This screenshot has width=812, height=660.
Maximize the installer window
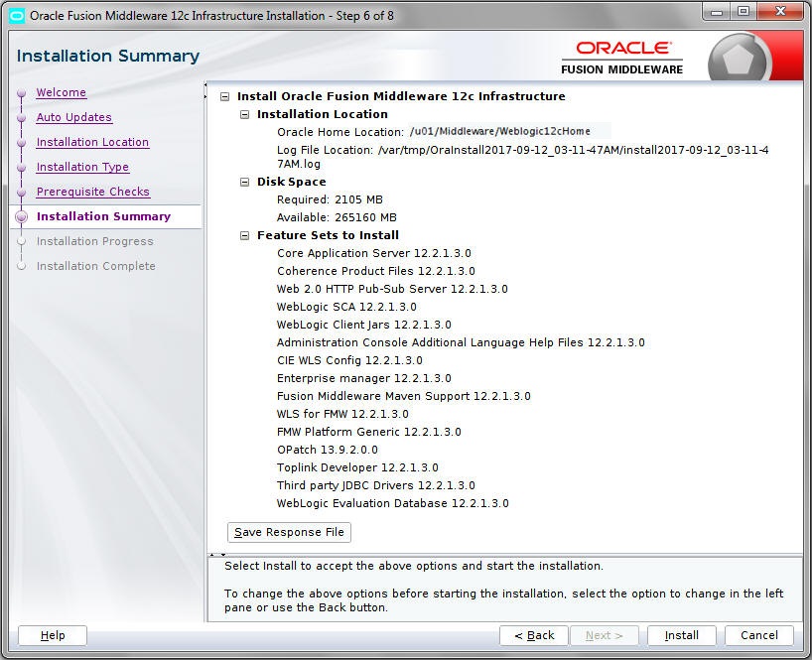(744, 13)
